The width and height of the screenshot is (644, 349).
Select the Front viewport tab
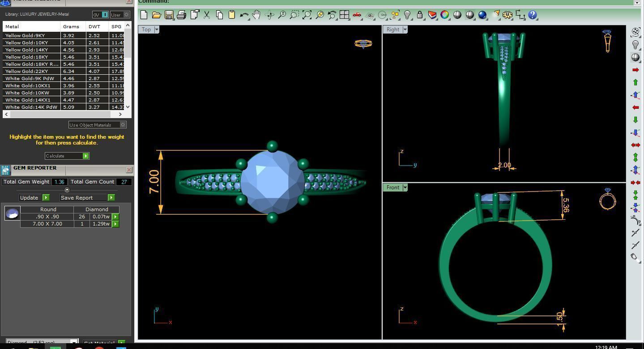(x=393, y=187)
